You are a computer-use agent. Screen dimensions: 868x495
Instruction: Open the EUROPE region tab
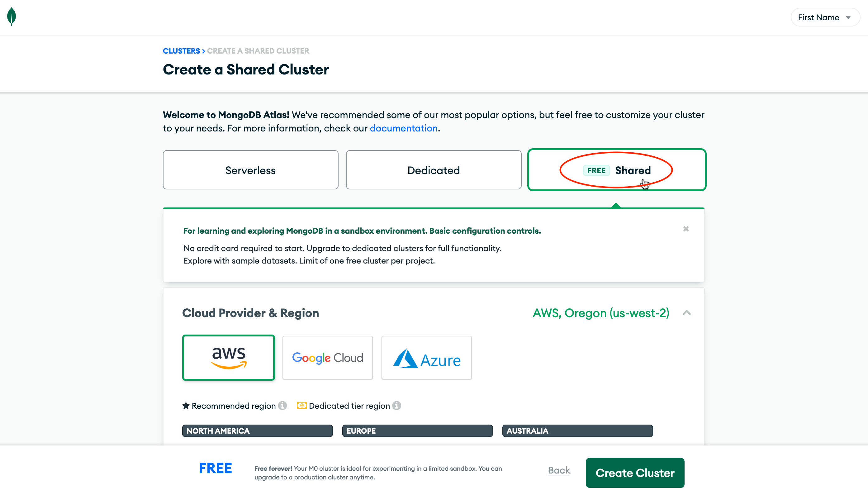(417, 431)
